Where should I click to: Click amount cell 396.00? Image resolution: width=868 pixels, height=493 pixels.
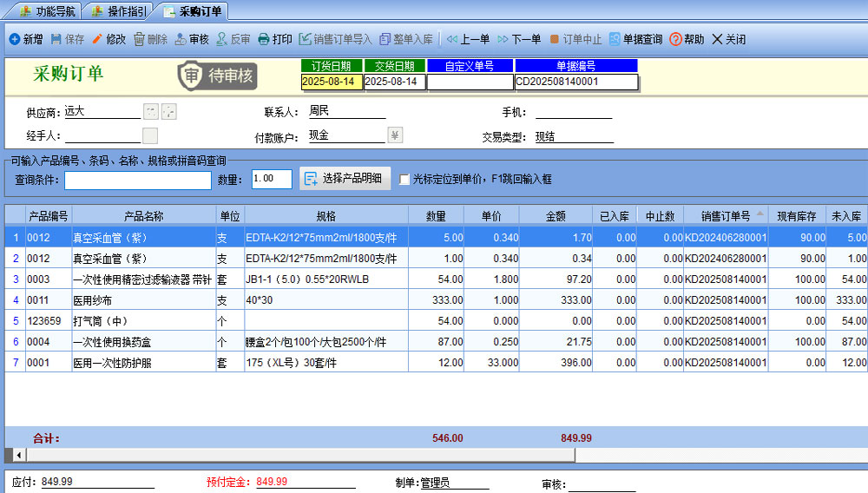tap(556, 363)
